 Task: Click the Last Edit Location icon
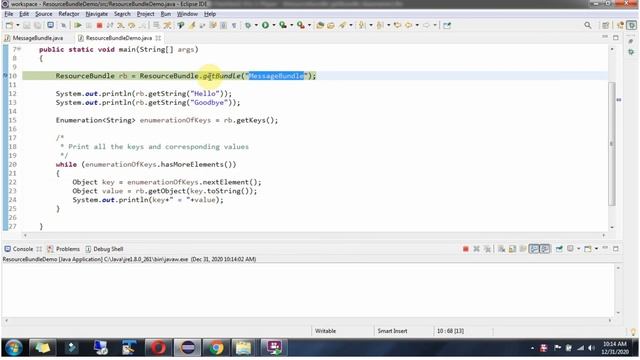397,25
